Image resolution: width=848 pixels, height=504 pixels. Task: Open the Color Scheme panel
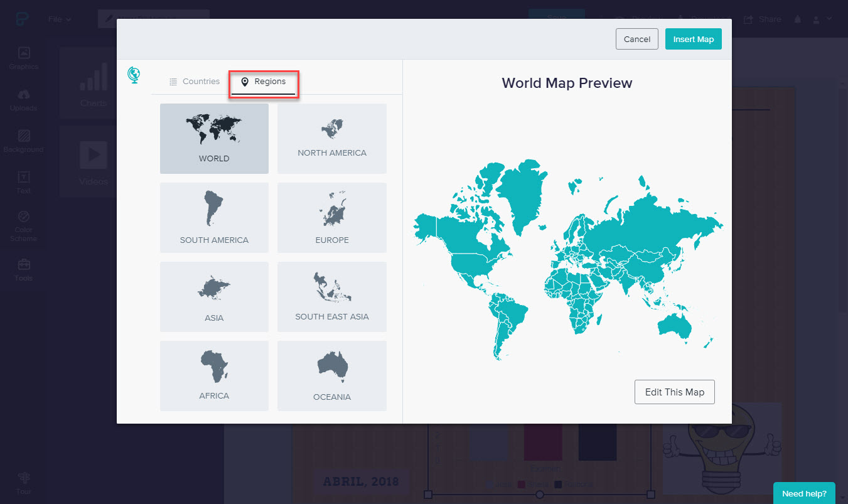coord(23,226)
